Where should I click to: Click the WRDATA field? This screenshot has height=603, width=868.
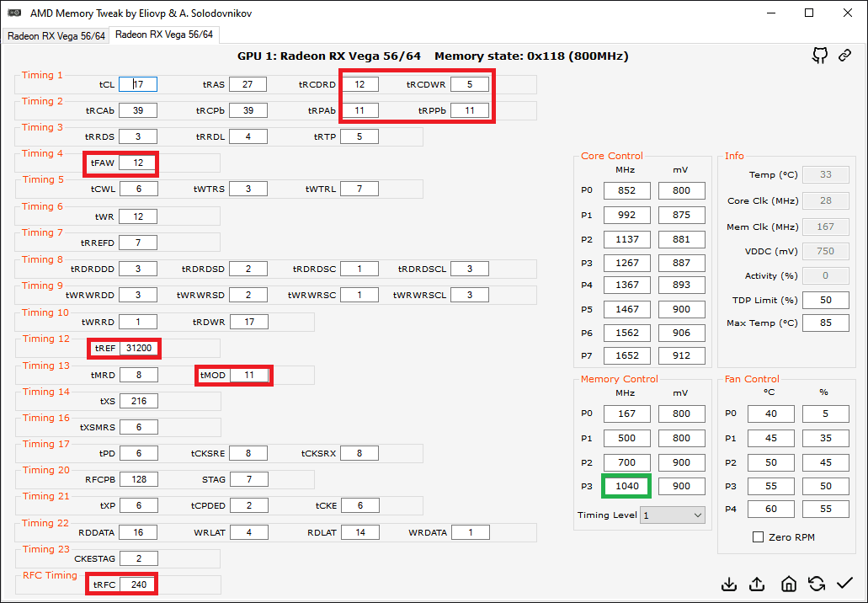471,532
